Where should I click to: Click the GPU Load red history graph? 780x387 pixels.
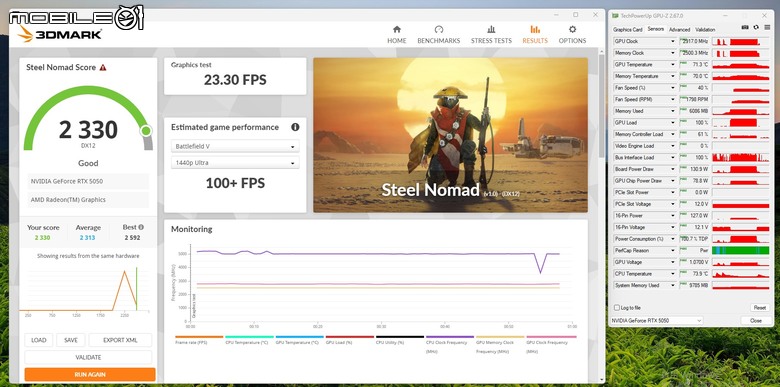coord(740,122)
